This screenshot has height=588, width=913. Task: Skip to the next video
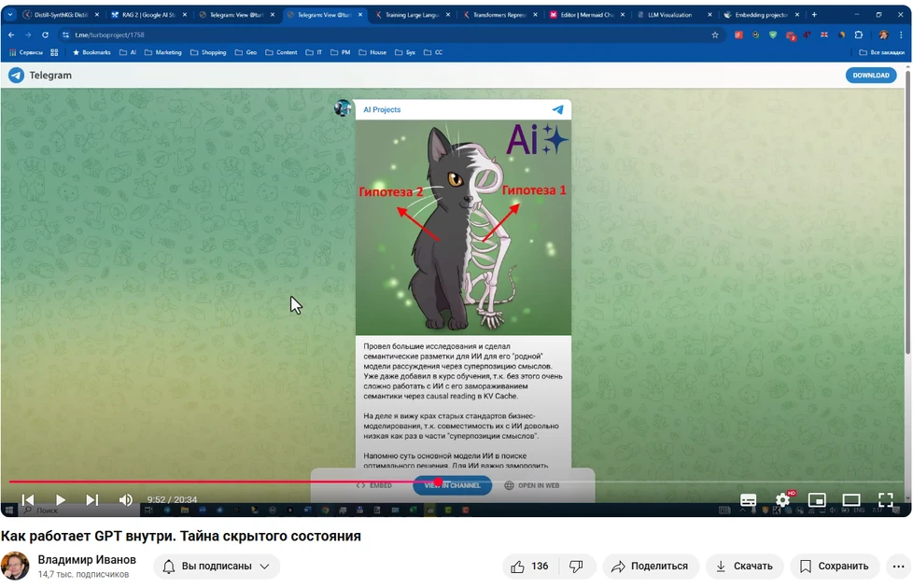pyautogui.click(x=92, y=500)
